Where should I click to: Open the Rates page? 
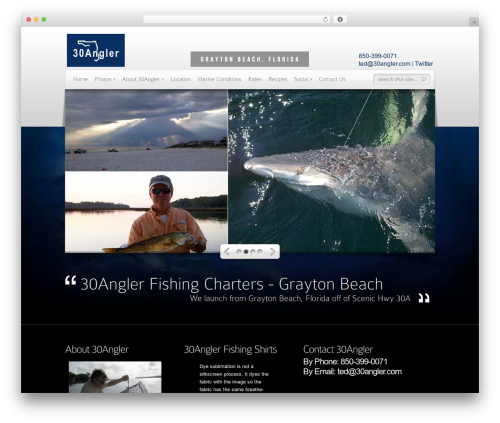tap(255, 79)
